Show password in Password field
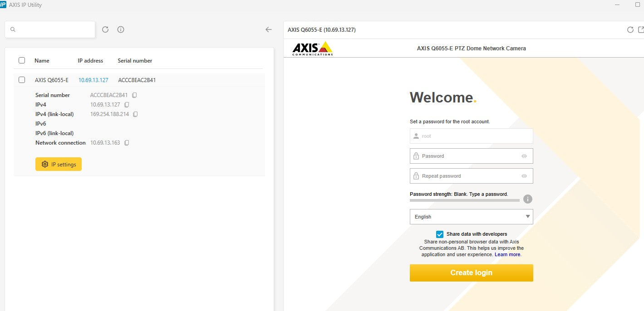The width and height of the screenshot is (644, 311). click(524, 156)
